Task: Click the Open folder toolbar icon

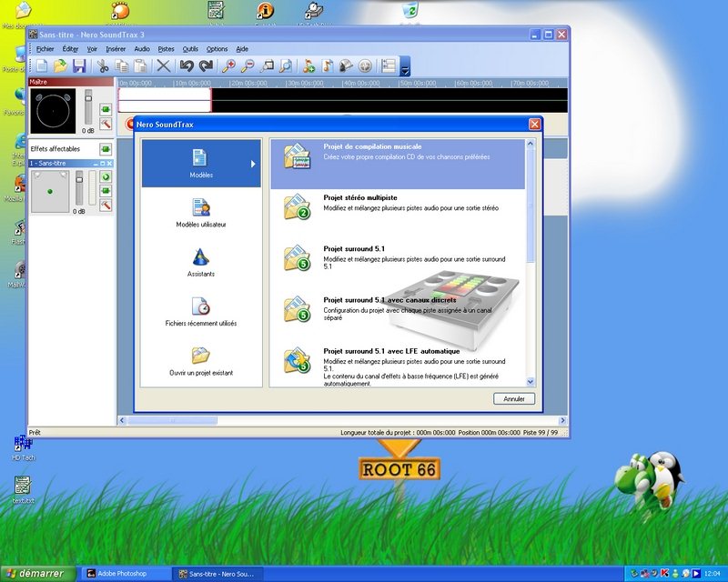Action: click(x=60, y=66)
